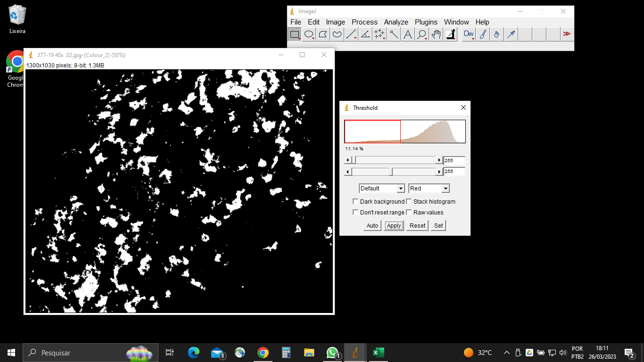Open the ImageJ more-tools arrows menu
This screenshot has width=644, height=362.
click(x=567, y=34)
